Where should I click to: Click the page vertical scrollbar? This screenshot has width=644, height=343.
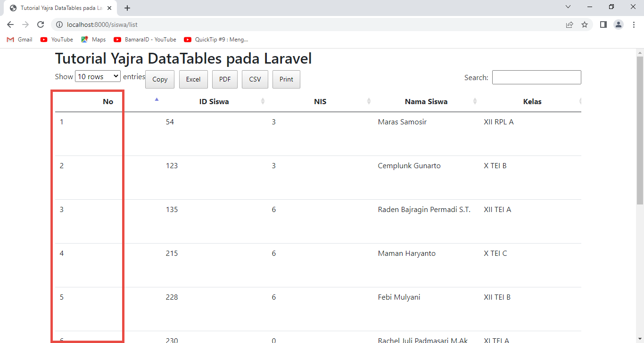click(640, 131)
